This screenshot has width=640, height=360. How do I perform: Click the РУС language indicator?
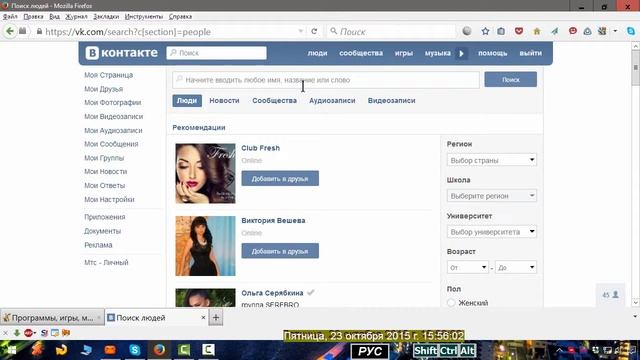[x=370, y=351]
